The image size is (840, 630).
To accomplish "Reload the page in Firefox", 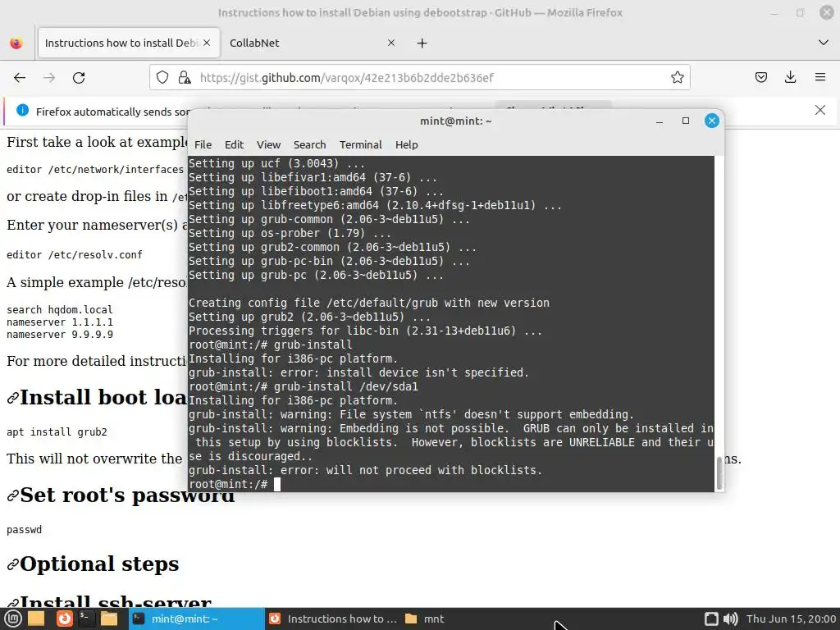I will (x=79, y=78).
